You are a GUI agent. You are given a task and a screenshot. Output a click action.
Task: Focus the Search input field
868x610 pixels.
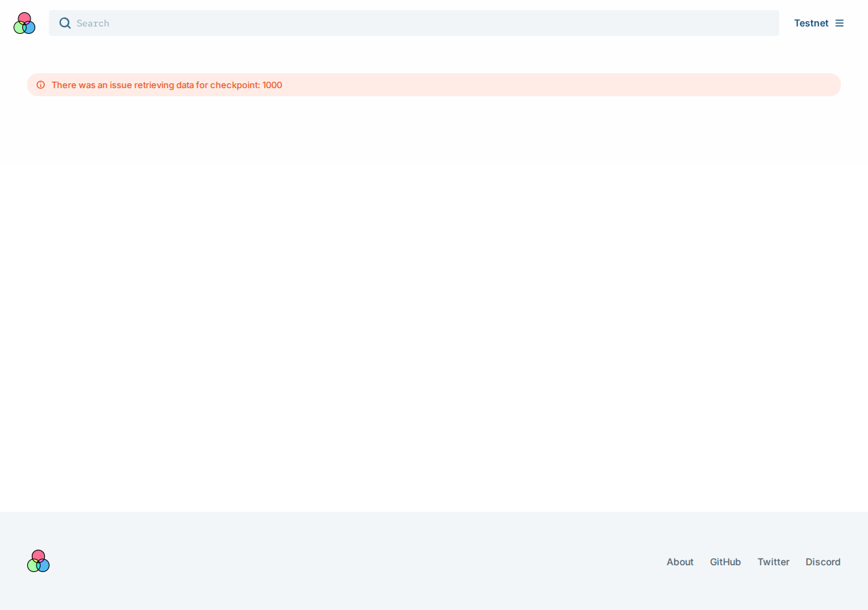(x=414, y=23)
